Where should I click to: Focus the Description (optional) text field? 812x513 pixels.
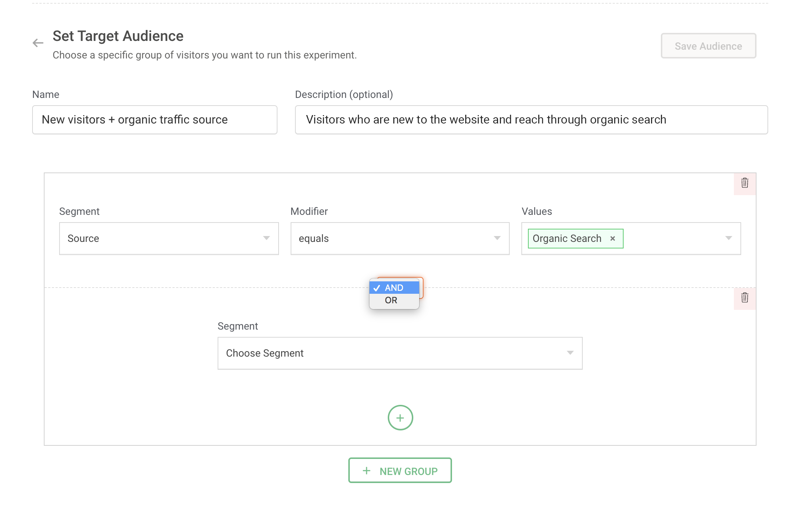pyautogui.click(x=531, y=120)
